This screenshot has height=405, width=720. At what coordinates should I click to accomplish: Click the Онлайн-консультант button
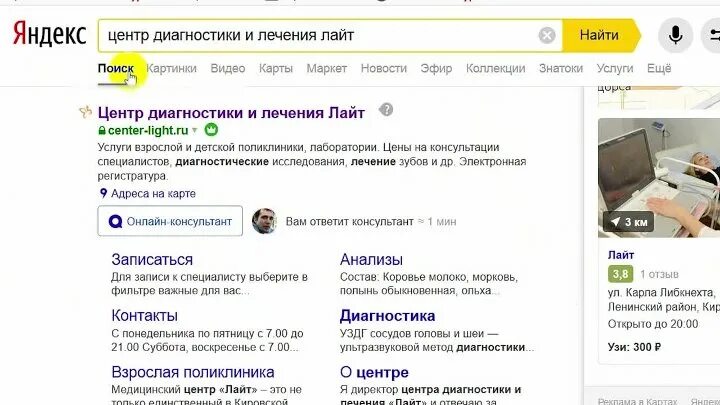click(x=170, y=221)
